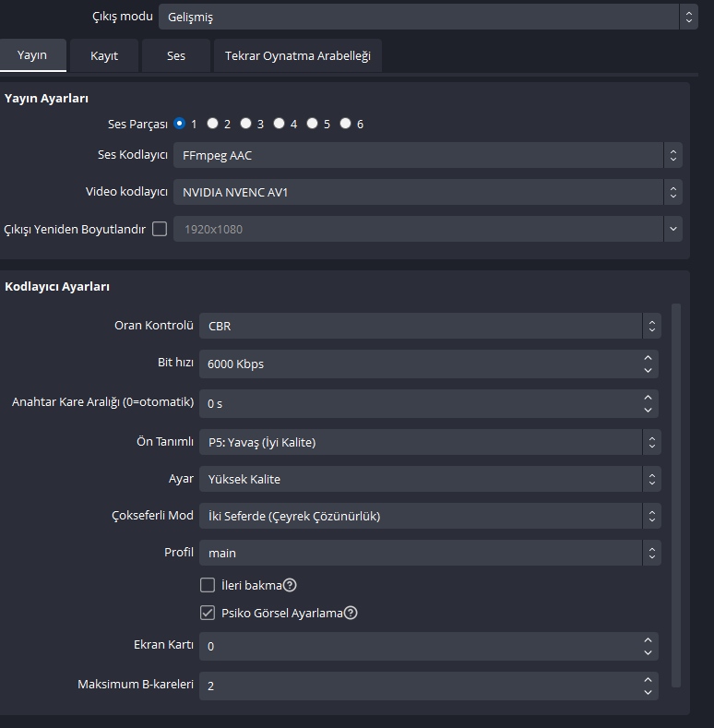Open Tekrar Oynatma Arabelleği tab
Image resolution: width=714 pixels, height=728 pixels.
[x=297, y=55]
